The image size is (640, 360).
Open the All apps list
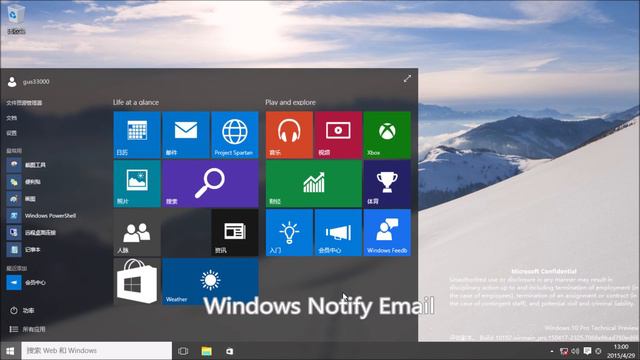click(27, 329)
